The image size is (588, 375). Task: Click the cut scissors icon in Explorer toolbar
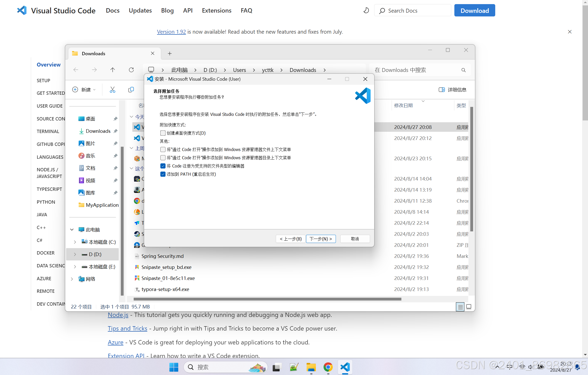pyautogui.click(x=113, y=90)
